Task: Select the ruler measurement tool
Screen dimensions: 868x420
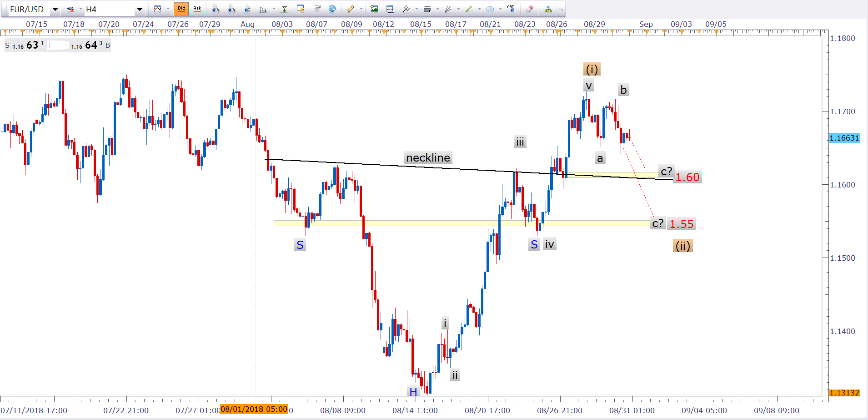Action: point(351,9)
